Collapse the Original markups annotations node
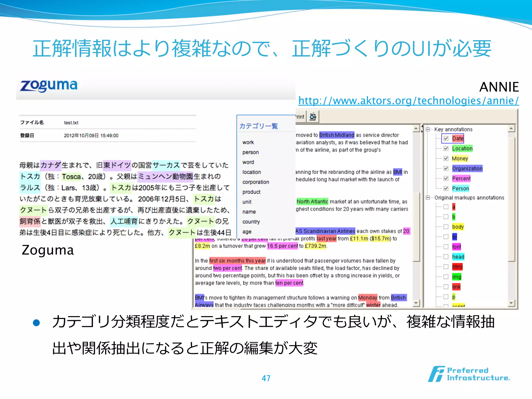The width and height of the screenshot is (532, 399). pyautogui.click(x=428, y=198)
